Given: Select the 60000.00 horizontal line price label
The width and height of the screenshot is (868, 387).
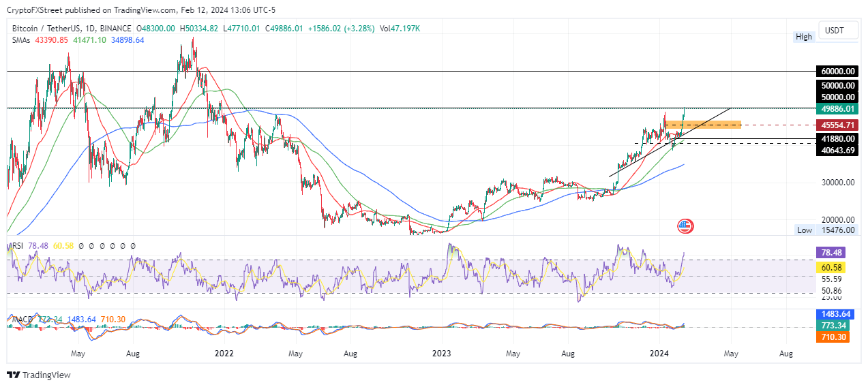Looking at the screenshot, I should point(837,72).
